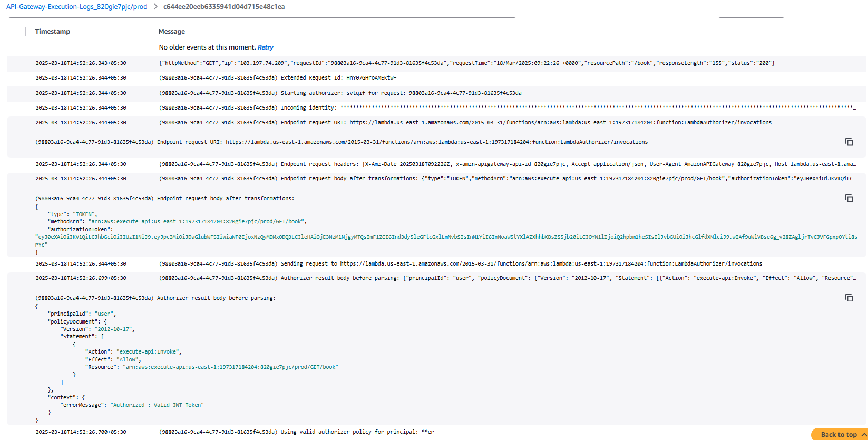Click the timestamp 2025-03-18T14:52:26.699+05:30
Screen dimensions: 868x440
pos(81,278)
